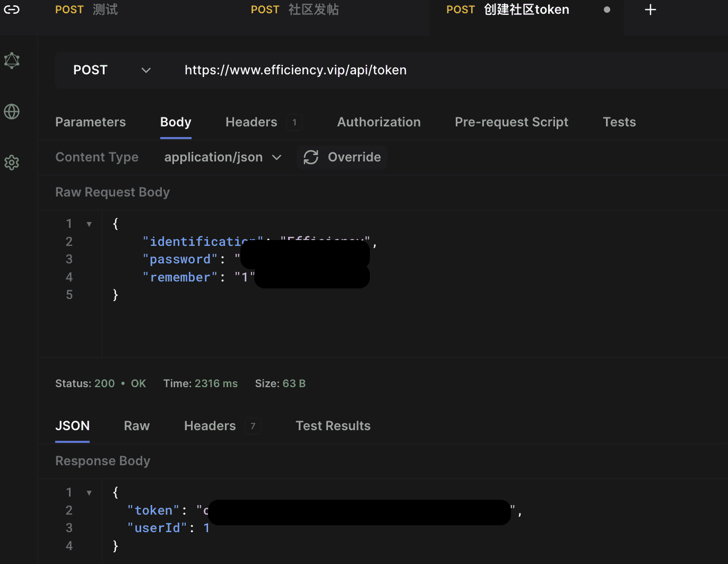Collapse response body JSON fold arrow

pyautogui.click(x=89, y=493)
